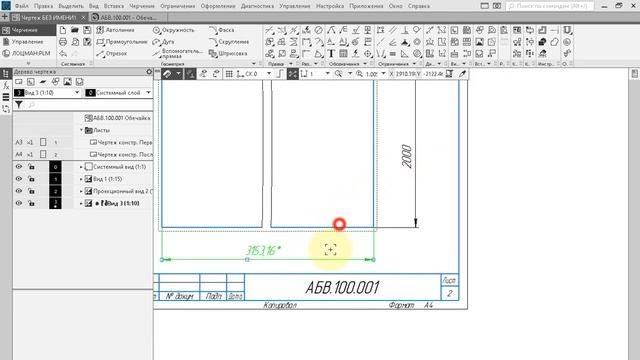Image resolution: width=640 pixels, height=360 pixels.
Task: Click the drawing tree icon at the sidebar top
Action: [x=6, y=74]
